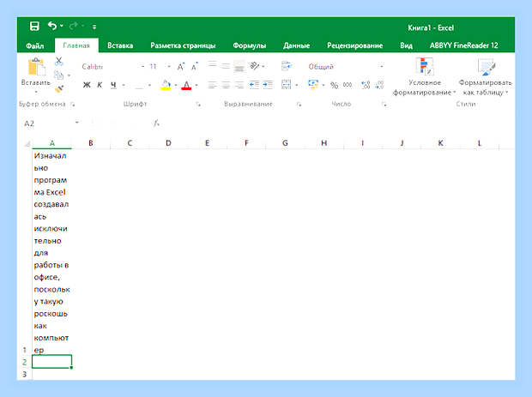
Task: Switch to the Вид tab
Action: tap(406, 45)
